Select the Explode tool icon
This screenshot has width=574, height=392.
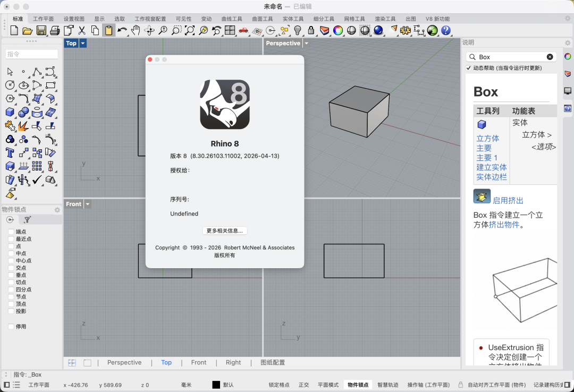[x=23, y=126]
